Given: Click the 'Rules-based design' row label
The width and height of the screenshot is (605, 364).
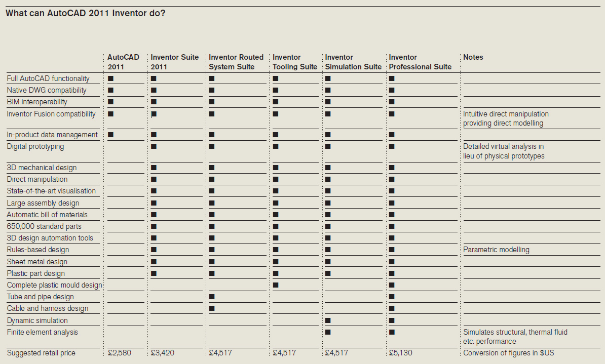Looking at the screenshot, I should pyautogui.click(x=38, y=250).
